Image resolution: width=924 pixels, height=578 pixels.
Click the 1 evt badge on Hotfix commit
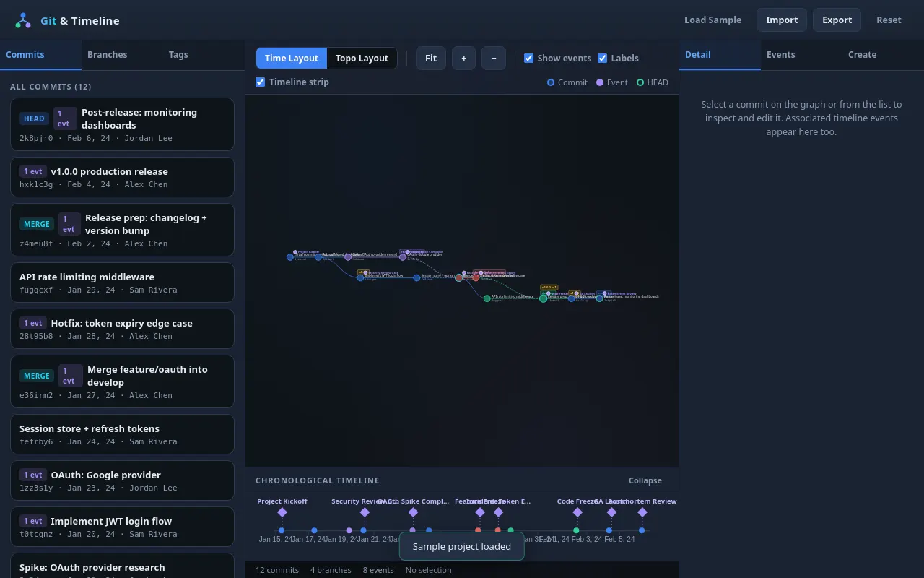pyautogui.click(x=33, y=323)
